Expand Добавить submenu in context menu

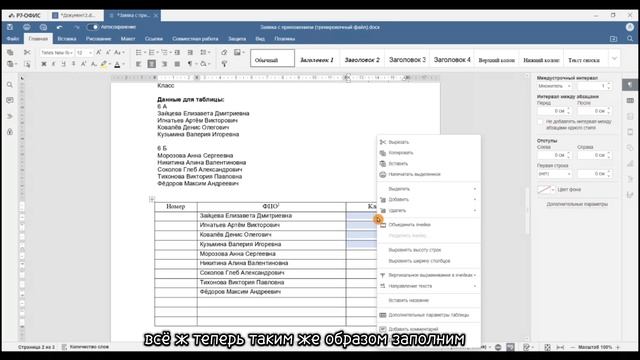point(428,200)
